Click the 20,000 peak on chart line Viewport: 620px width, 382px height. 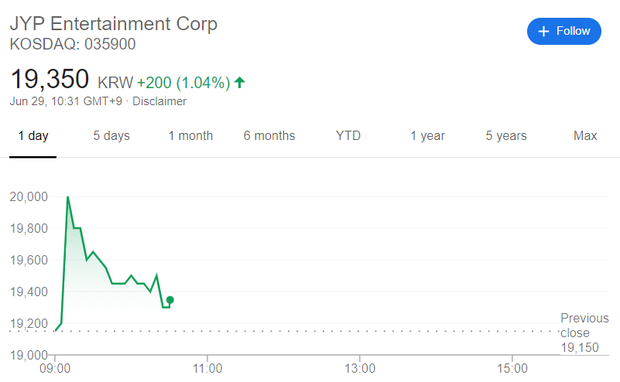click(68, 197)
